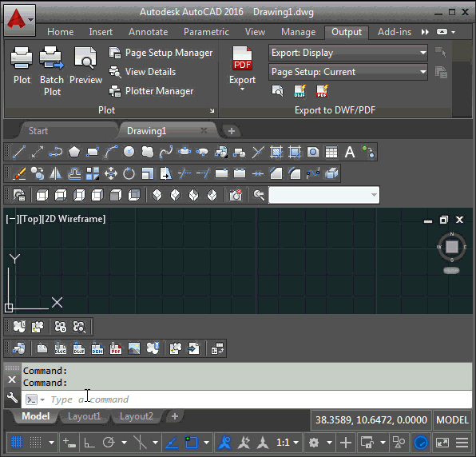Toggle dynamic input in status bar
476x457 pixels.
pos(69,443)
